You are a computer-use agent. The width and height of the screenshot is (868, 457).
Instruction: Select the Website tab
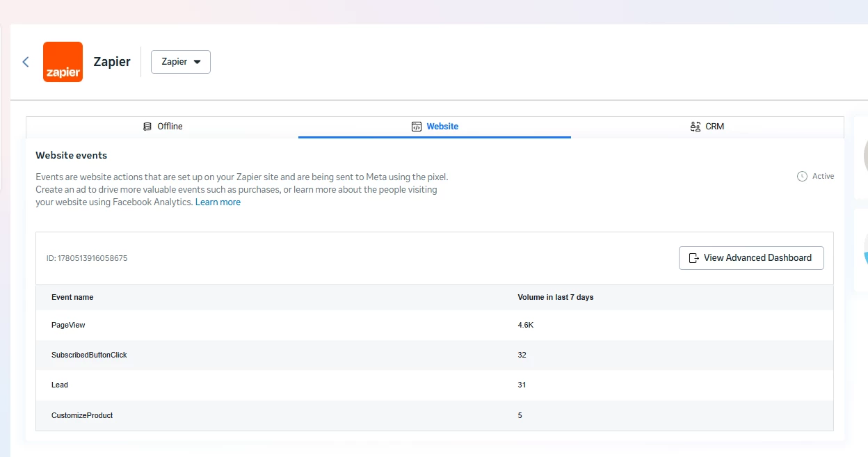coord(435,127)
